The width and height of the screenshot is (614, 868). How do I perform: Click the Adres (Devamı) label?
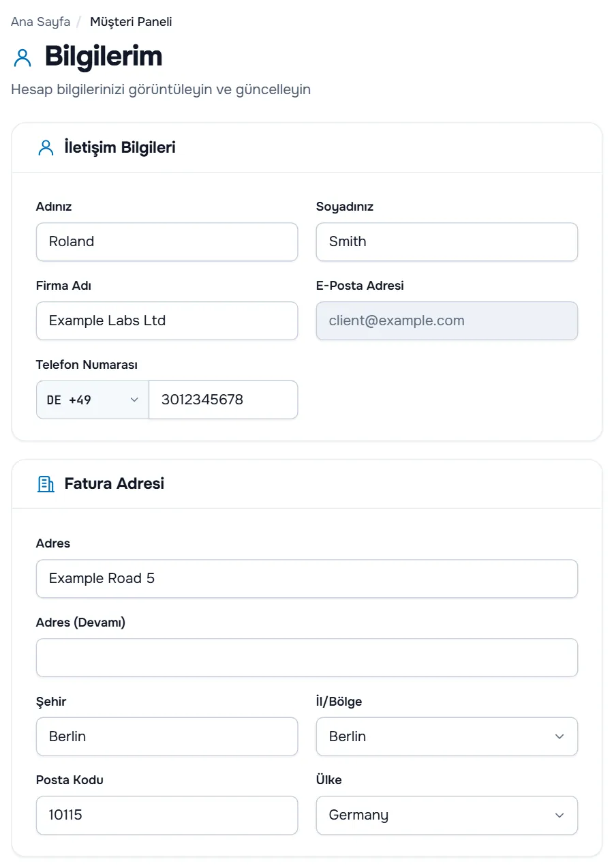coord(80,623)
